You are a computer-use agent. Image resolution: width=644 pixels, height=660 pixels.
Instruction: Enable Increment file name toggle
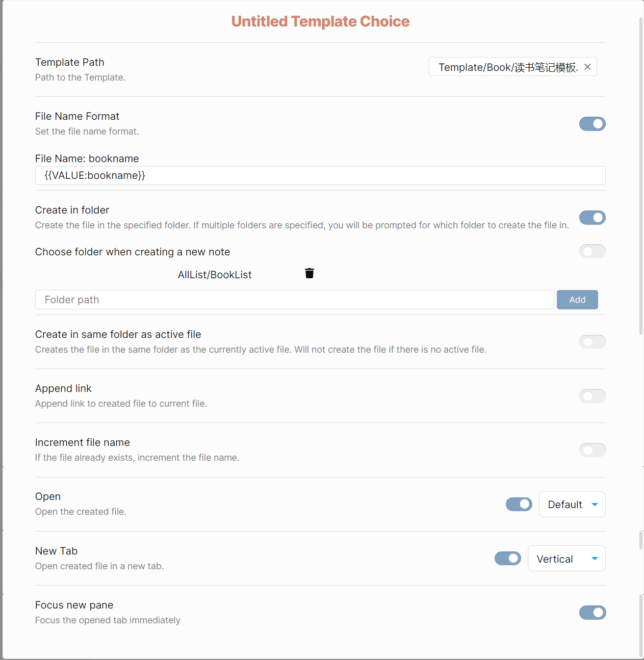(592, 450)
